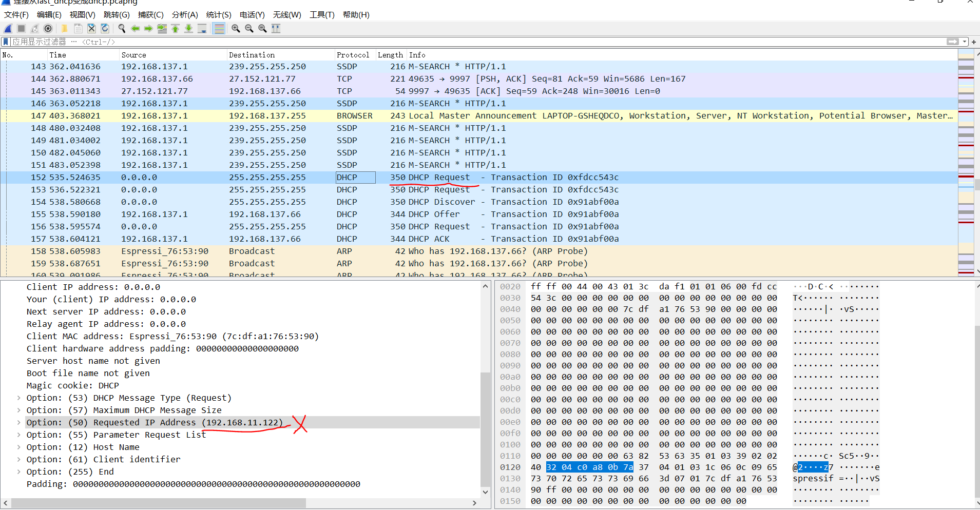Expand Option (57) Maximum DHCP Message Size

click(x=19, y=410)
